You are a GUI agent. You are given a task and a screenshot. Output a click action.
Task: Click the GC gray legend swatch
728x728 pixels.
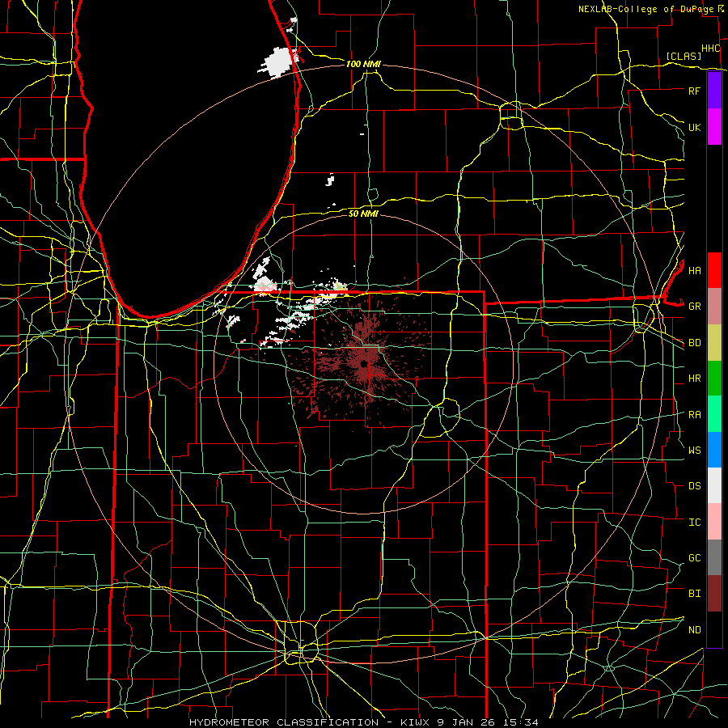pyautogui.click(x=714, y=557)
